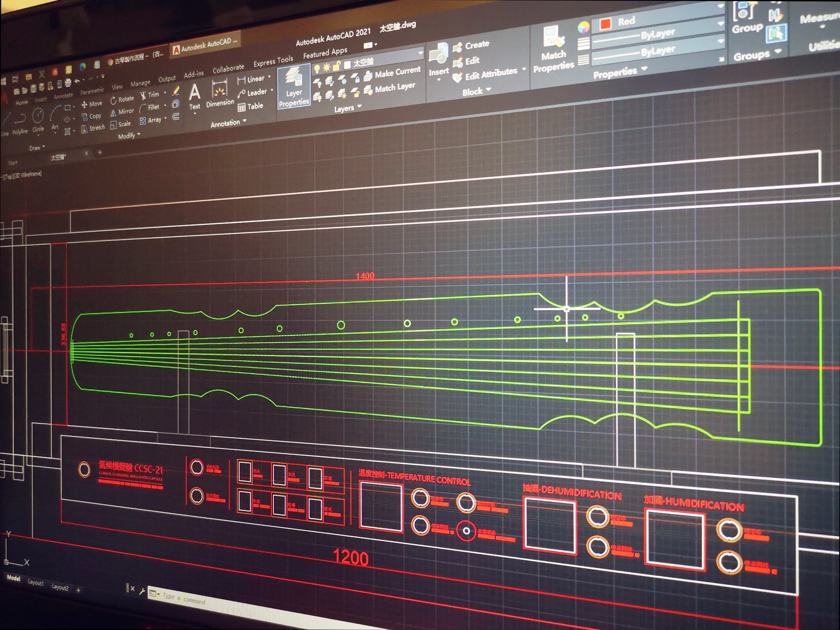Click the Edit Attributes button
840x630 pixels.
click(x=491, y=74)
